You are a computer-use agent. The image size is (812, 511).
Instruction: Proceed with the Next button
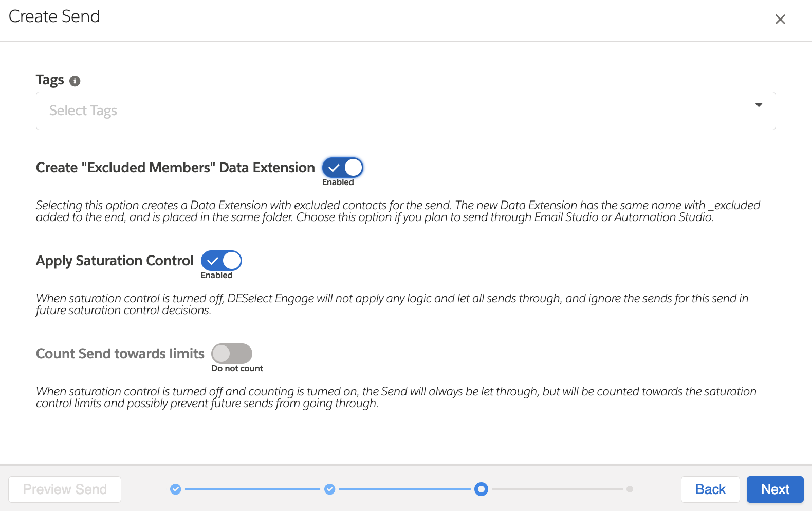tap(775, 489)
